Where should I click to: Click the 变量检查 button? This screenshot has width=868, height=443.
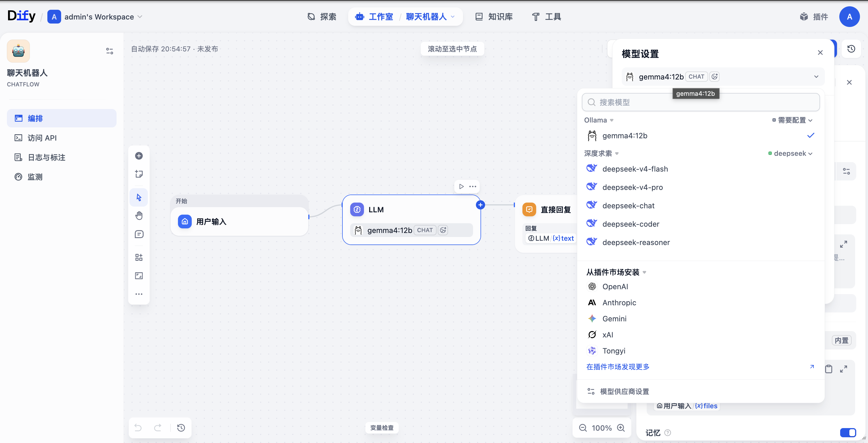(x=382, y=428)
